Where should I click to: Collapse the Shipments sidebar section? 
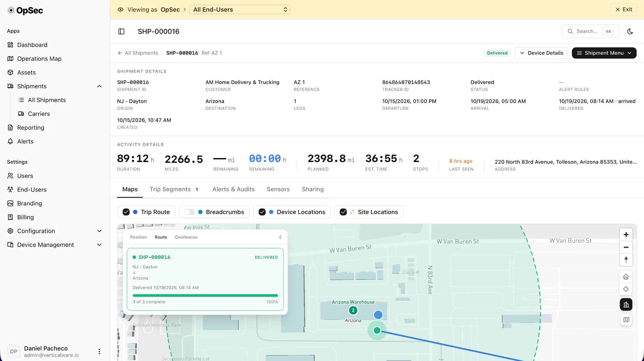click(x=99, y=86)
